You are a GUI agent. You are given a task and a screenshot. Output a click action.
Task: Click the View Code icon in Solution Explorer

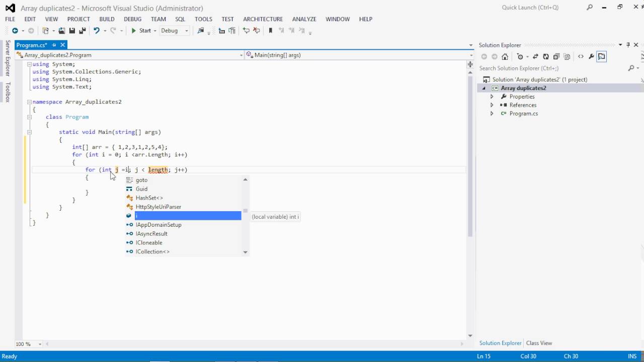pos(581,57)
